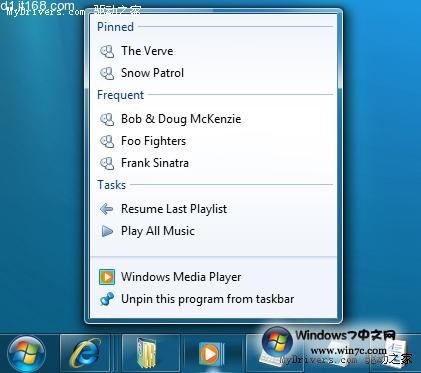Click the play triangle icon for Play All Music
This screenshot has width=421, height=373.
click(x=107, y=231)
